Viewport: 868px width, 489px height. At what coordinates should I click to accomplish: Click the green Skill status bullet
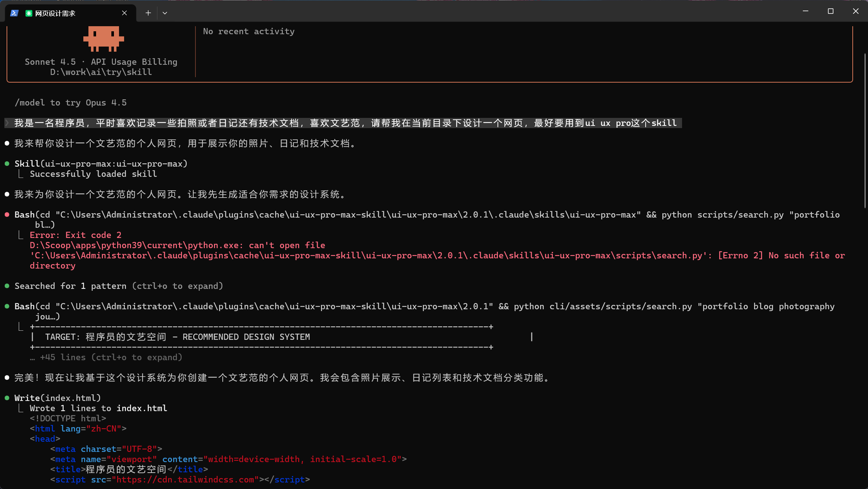point(7,164)
